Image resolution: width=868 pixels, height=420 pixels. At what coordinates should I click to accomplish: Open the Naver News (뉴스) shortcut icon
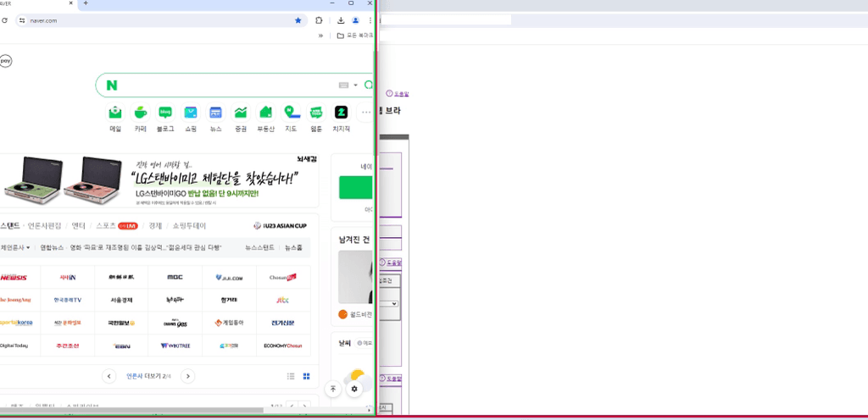click(x=215, y=113)
